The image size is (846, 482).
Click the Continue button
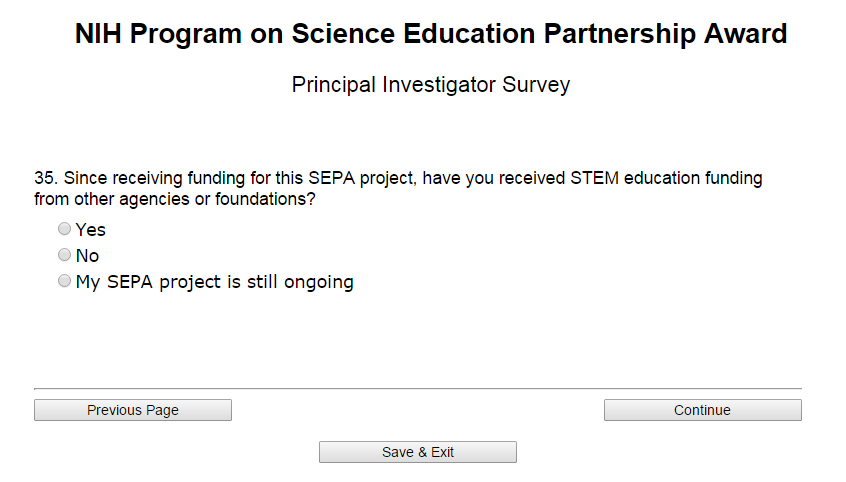click(702, 410)
